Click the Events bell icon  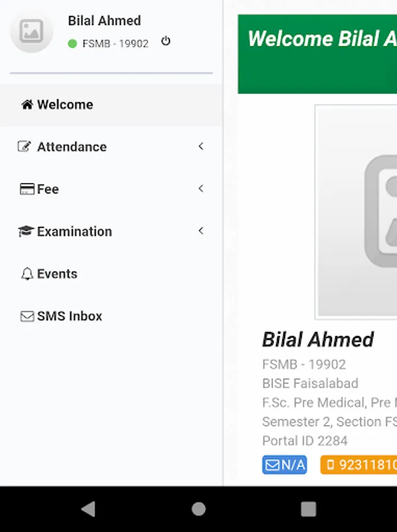click(27, 274)
